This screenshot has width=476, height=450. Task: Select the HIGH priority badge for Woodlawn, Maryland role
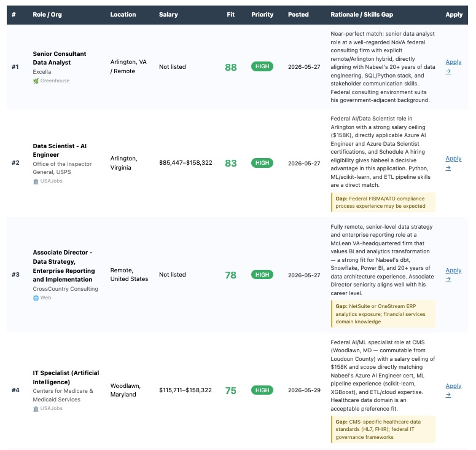pos(262,390)
